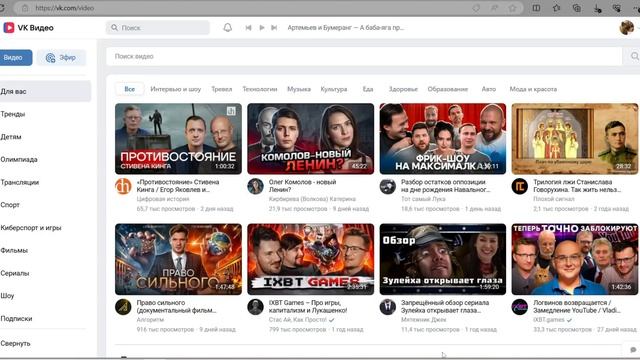Click the magnifier icon of video search
640x360 pixels.
(634, 56)
